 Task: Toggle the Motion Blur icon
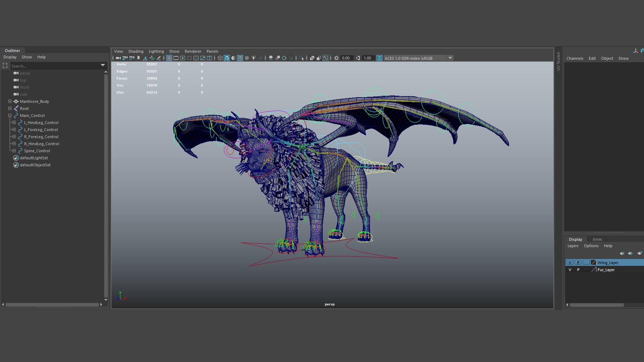tap(277, 58)
